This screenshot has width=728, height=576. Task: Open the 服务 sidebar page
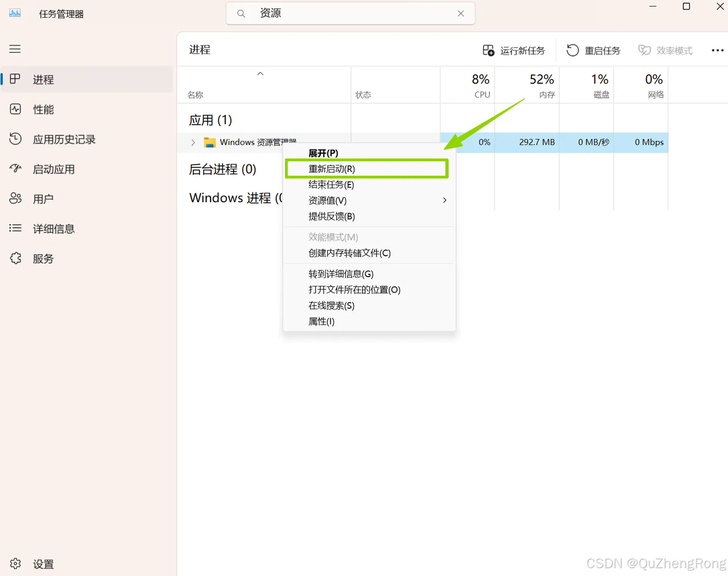[x=87, y=258]
